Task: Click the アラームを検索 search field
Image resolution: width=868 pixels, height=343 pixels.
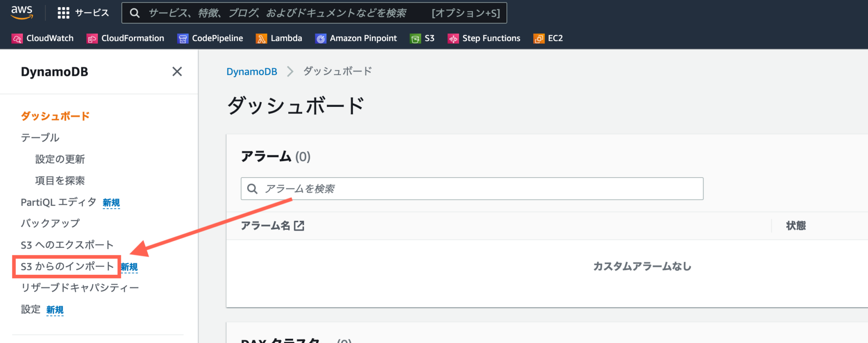Action: [471, 189]
